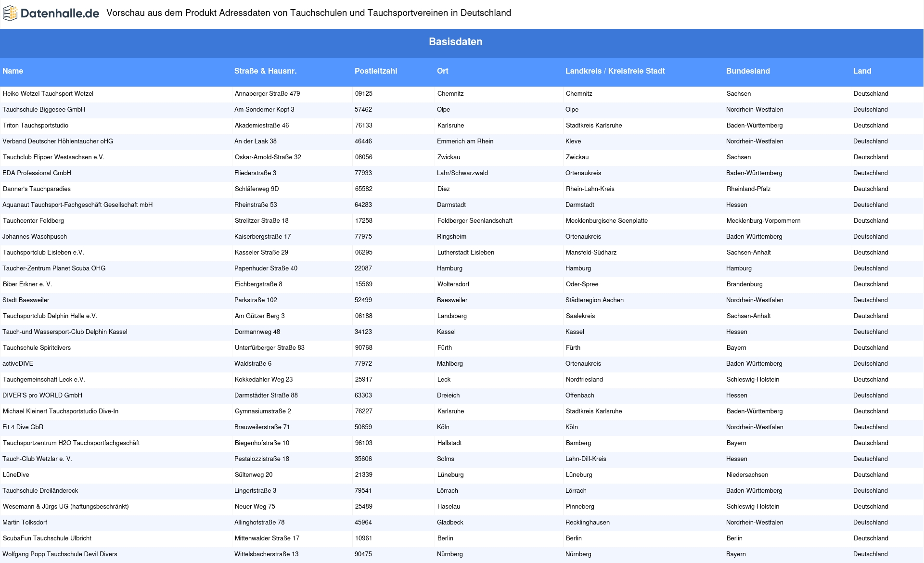Select Wolfgang Popp Tauchschule Devil Divers

(x=60, y=554)
